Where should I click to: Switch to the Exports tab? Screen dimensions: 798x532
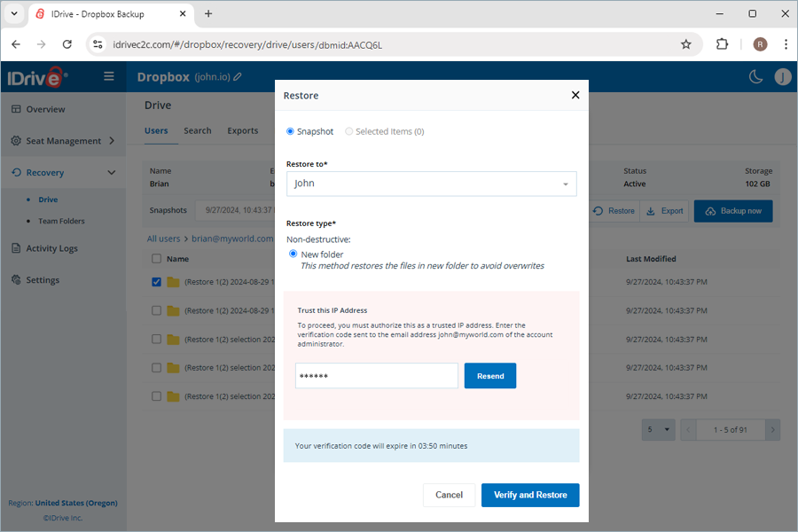243,131
